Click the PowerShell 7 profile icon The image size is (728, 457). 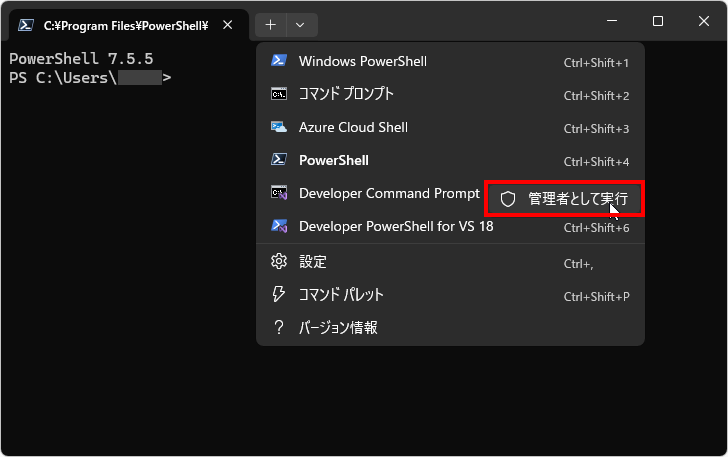(280, 160)
